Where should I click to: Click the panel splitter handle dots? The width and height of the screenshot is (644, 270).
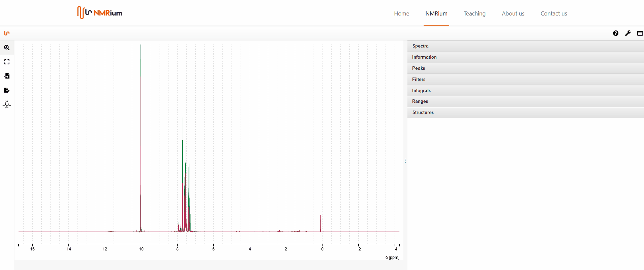pyautogui.click(x=405, y=161)
